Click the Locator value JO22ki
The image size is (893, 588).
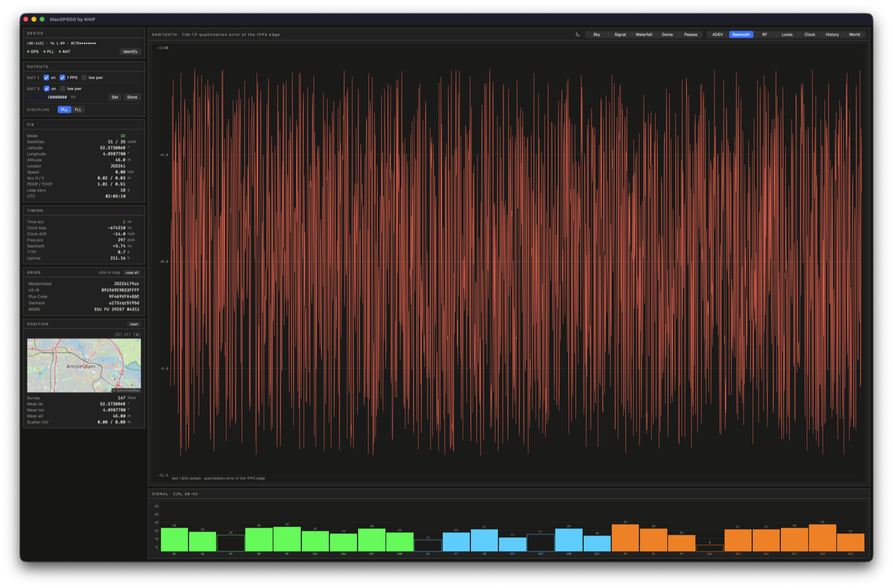(x=118, y=166)
